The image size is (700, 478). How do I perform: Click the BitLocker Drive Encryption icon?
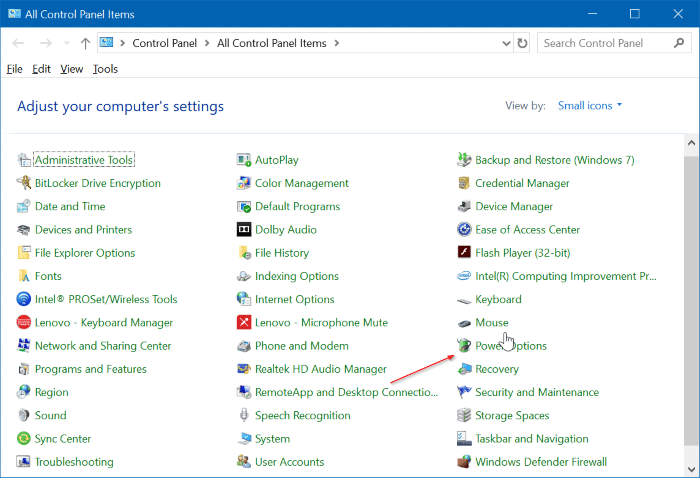coord(24,183)
